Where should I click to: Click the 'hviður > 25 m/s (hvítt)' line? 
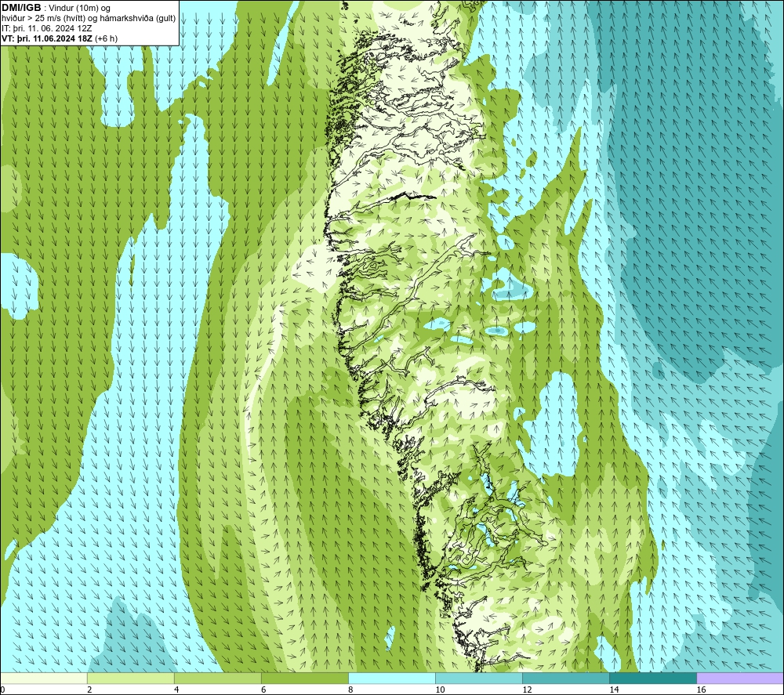(43, 19)
